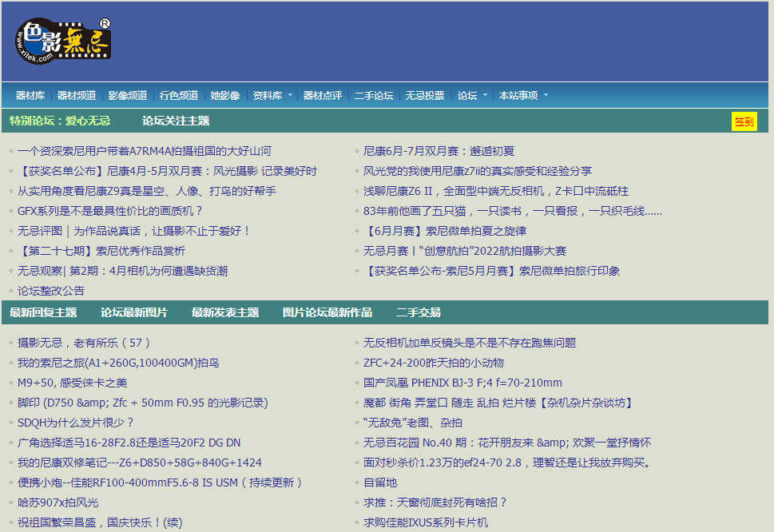This screenshot has width=774, height=532.
Task: Open the 她影像 channel
Action: pyautogui.click(x=225, y=95)
